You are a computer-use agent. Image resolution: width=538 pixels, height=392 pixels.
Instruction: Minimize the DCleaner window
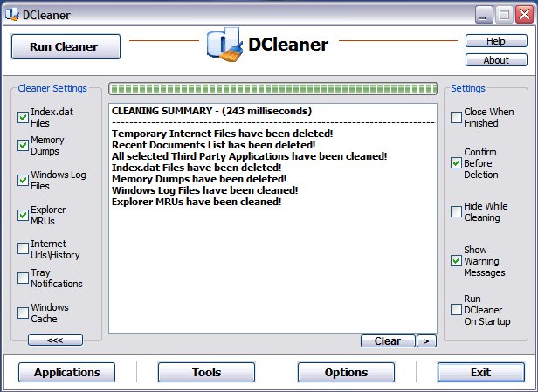click(x=484, y=15)
